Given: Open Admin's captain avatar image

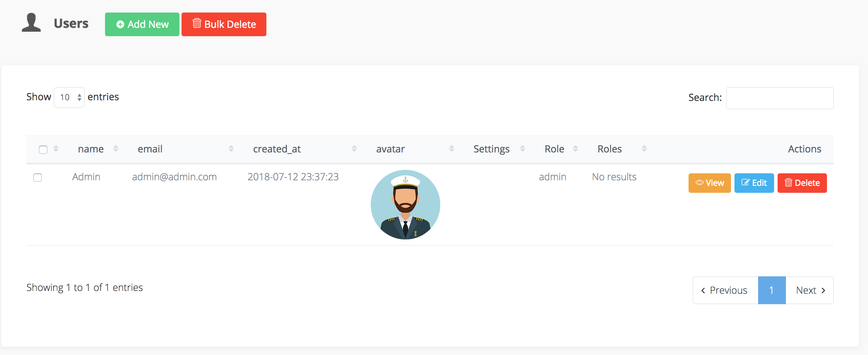Looking at the screenshot, I should pyautogui.click(x=405, y=205).
